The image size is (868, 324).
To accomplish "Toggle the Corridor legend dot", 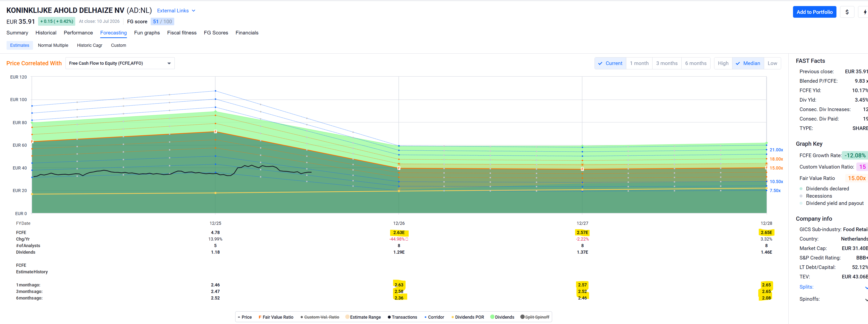I will pyautogui.click(x=426, y=317).
